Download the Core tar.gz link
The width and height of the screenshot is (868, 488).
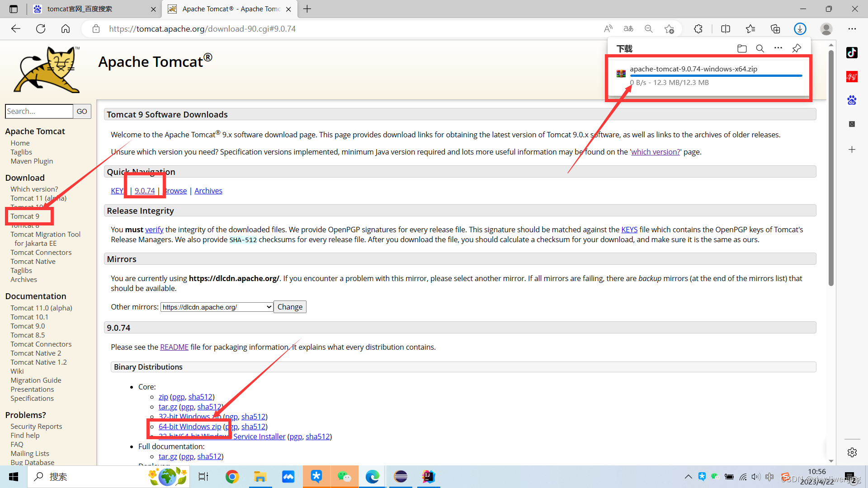pyautogui.click(x=168, y=407)
